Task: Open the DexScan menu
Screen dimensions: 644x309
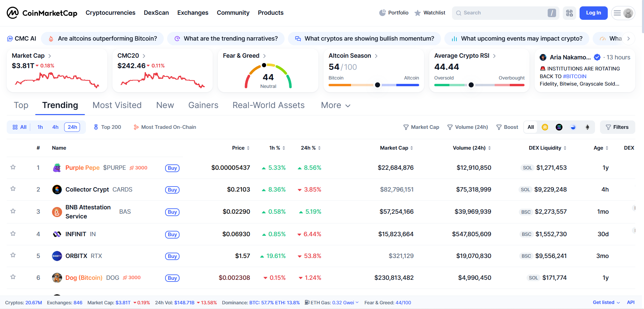Action: (x=156, y=13)
